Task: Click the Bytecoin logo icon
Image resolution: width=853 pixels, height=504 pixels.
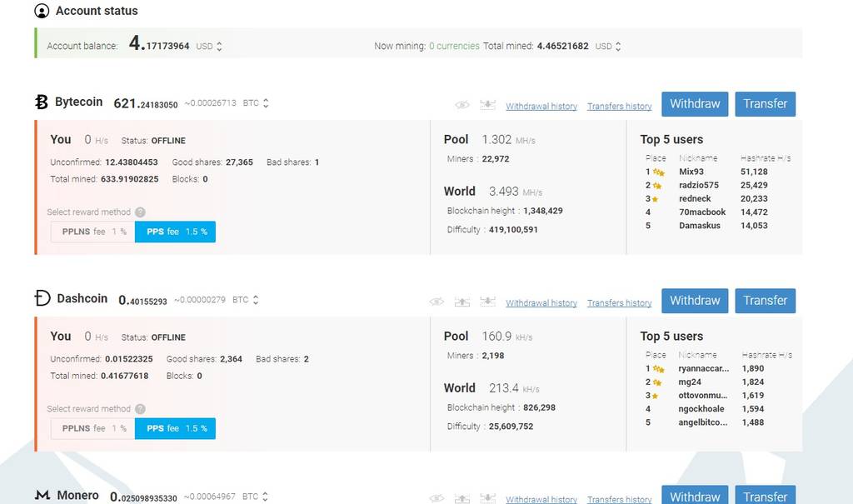Action: click(42, 102)
